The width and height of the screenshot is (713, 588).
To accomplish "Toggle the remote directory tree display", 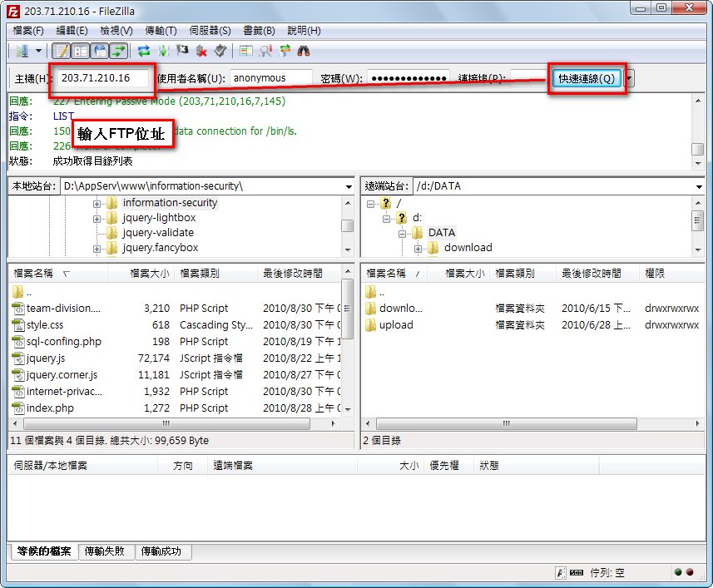I will (x=100, y=51).
